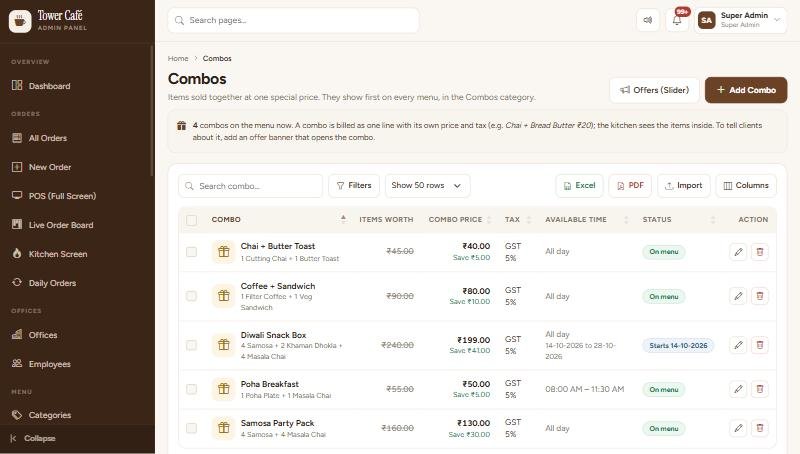The image size is (800, 454).
Task: Click pencil icon for Diwali Snack Box
Action: [x=738, y=345]
